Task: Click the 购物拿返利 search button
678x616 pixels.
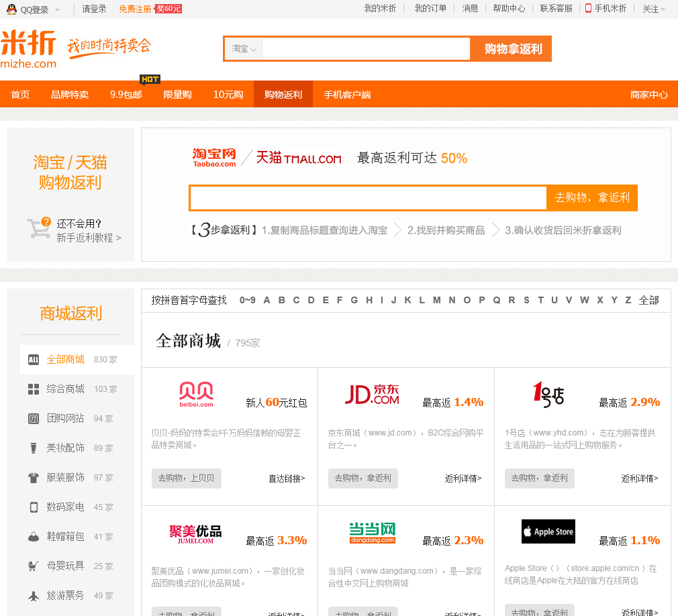Action: coord(511,49)
